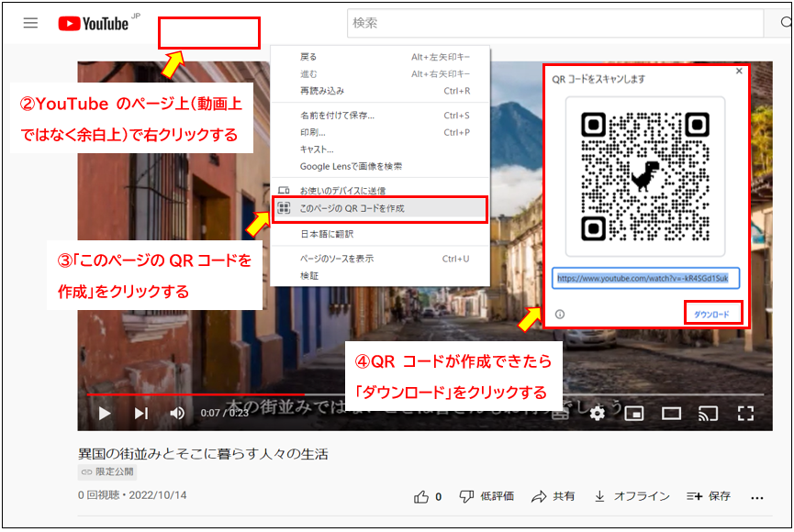Click the 限定公開 visibility badge
The width and height of the screenshot is (794, 532).
click(x=107, y=471)
